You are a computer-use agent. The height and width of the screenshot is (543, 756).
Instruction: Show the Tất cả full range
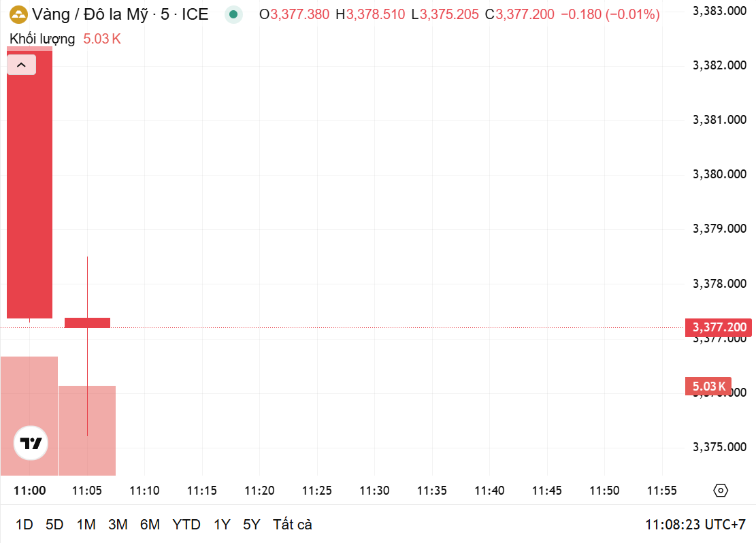point(292,524)
